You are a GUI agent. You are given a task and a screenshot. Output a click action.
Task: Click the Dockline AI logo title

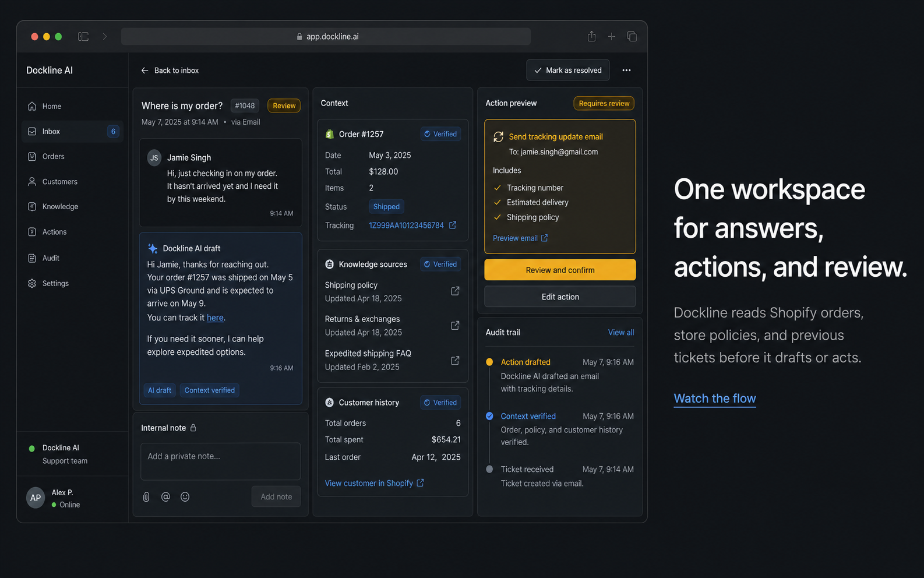[50, 71]
